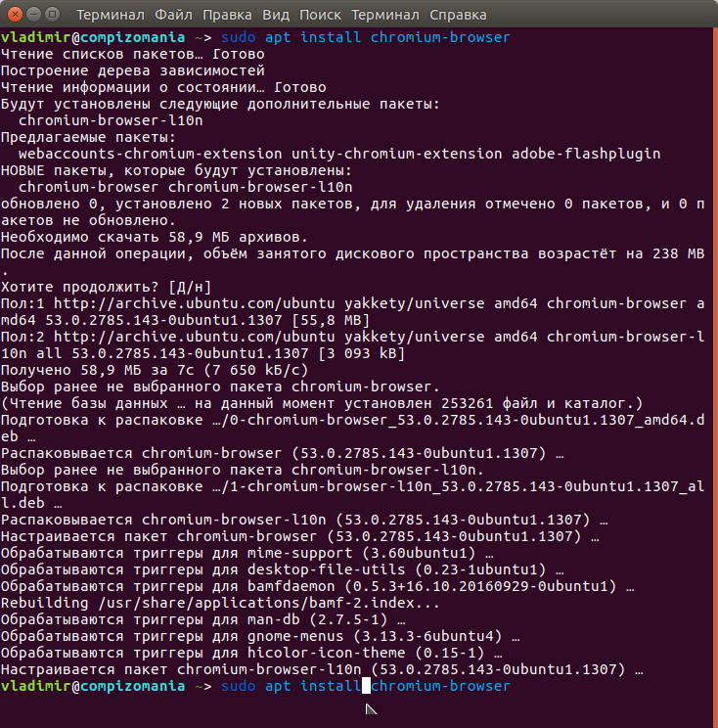The height and width of the screenshot is (728, 718).
Task: Click the 'bamfdaemon' trigger line
Action: pos(318,586)
